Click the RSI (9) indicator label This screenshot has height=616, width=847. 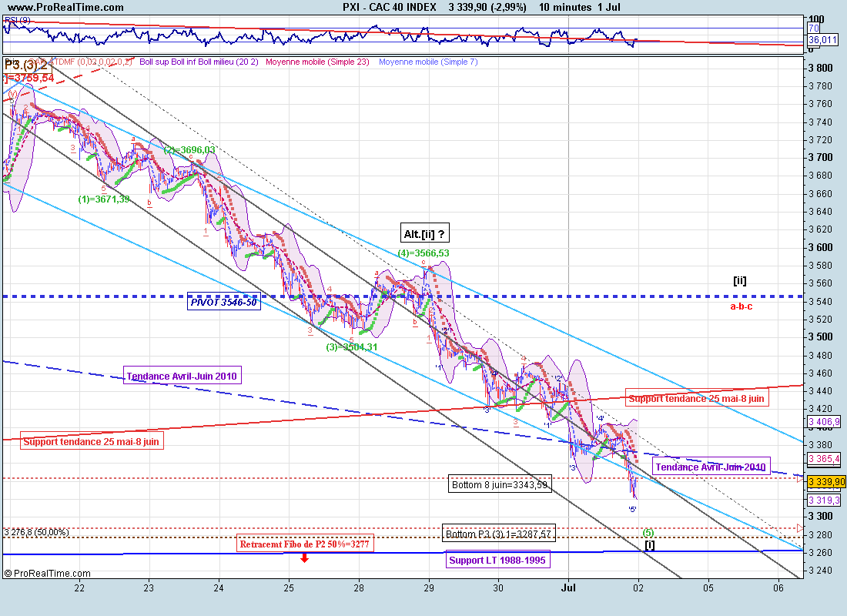17,21
